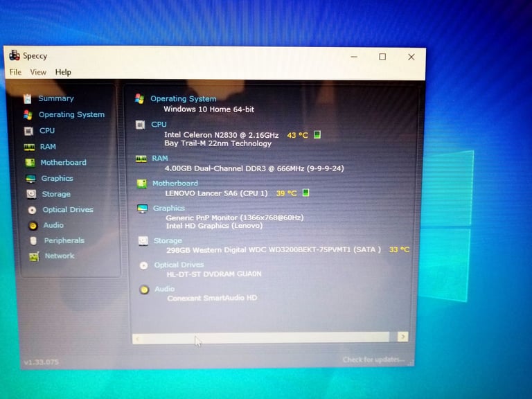The height and width of the screenshot is (399, 532).
Task: Click the Optical Drives disc icon in summary panel
Action: (x=144, y=265)
